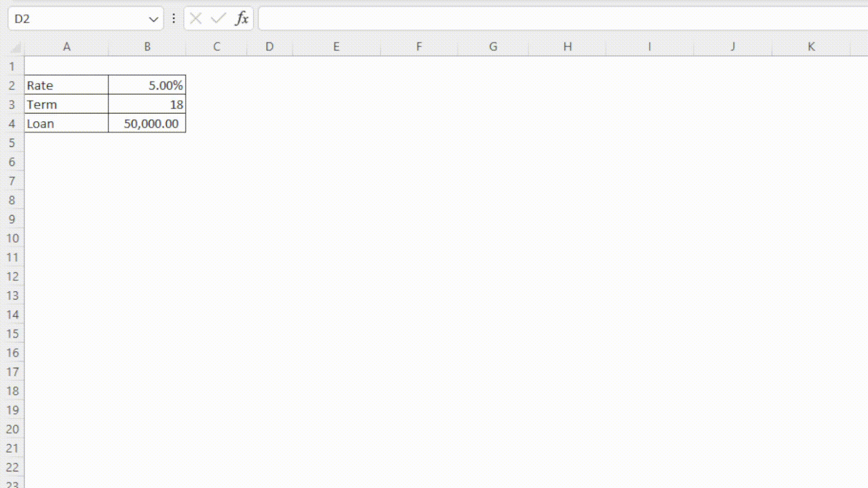Select row 11 header
Viewport: 868px width, 488px height.
pyautogui.click(x=12, y=257)
